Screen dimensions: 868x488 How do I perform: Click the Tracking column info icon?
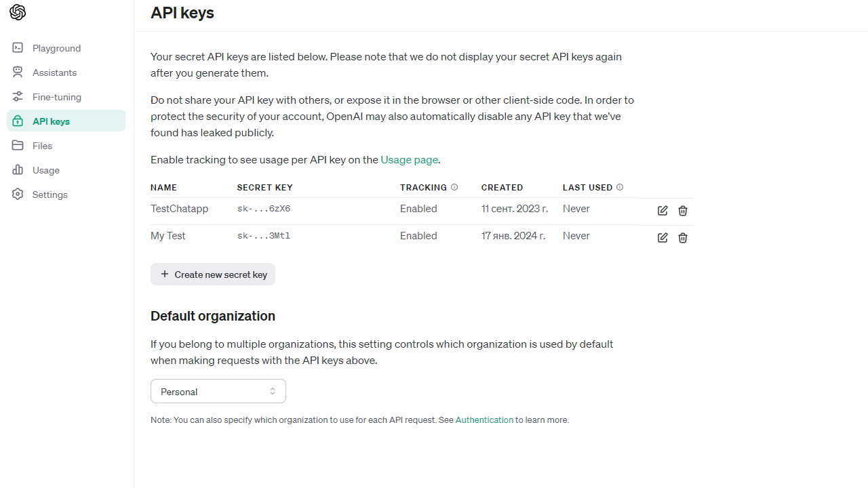[x=454, y=187]
